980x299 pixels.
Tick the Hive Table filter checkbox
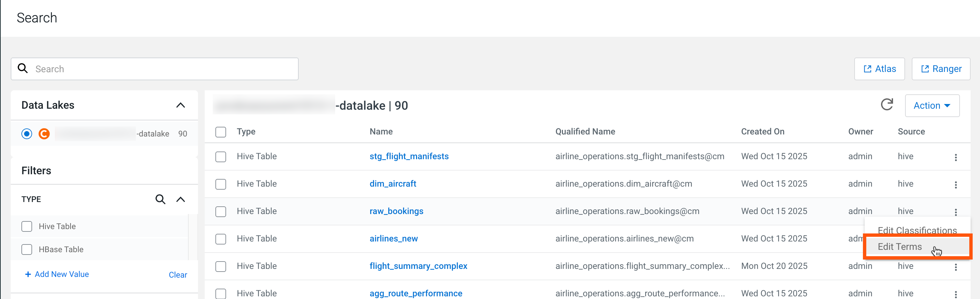(x=27, y=226)
